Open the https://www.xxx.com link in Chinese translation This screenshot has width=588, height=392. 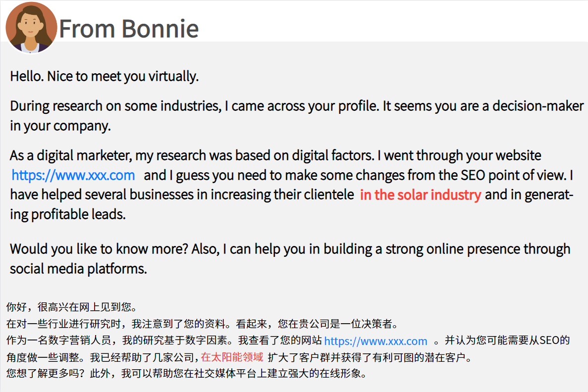click(x=375, y=341)
